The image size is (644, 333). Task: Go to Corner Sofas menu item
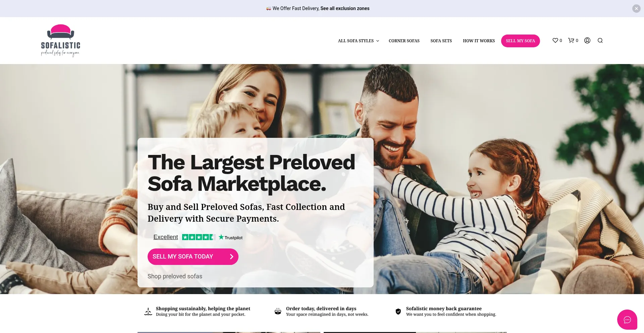[404, 41]
